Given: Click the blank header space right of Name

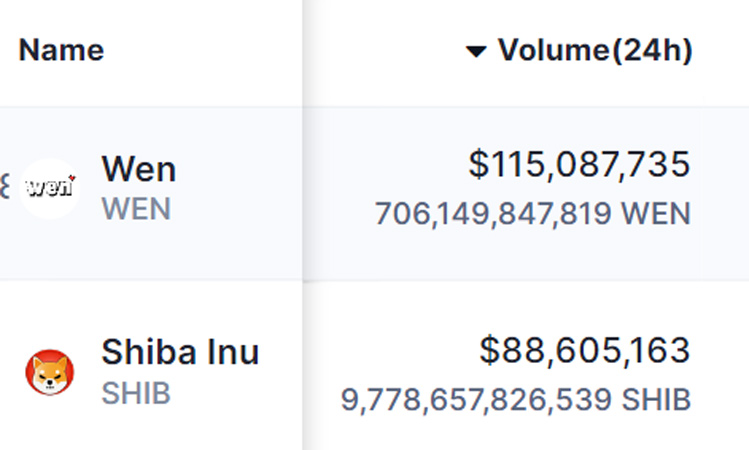Looking at the screenshot, I should pos(201,50).
